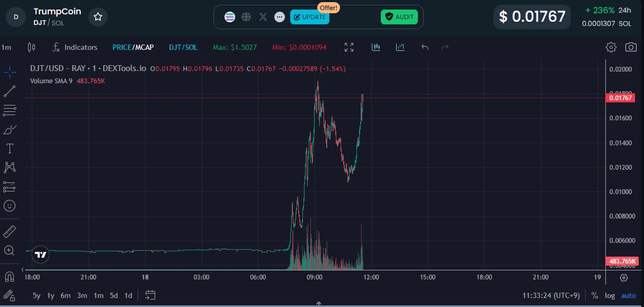
Task: Show more token links via ellipsis icon
Action: point(280,17)
